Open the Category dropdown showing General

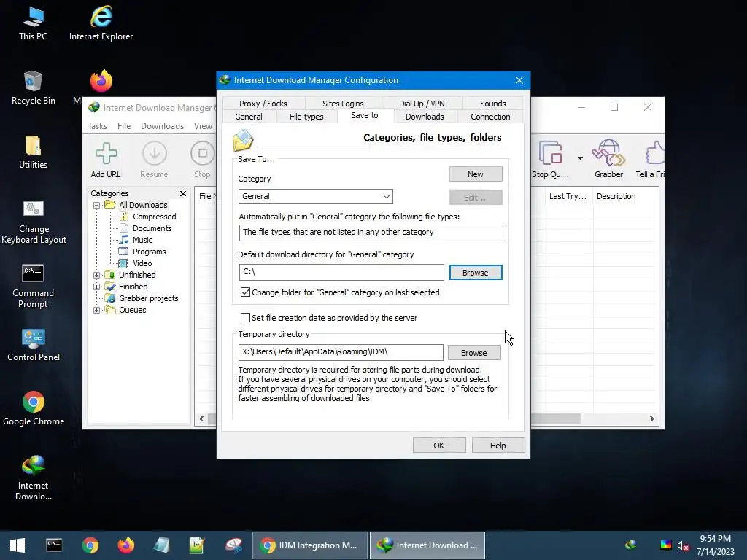315,196
